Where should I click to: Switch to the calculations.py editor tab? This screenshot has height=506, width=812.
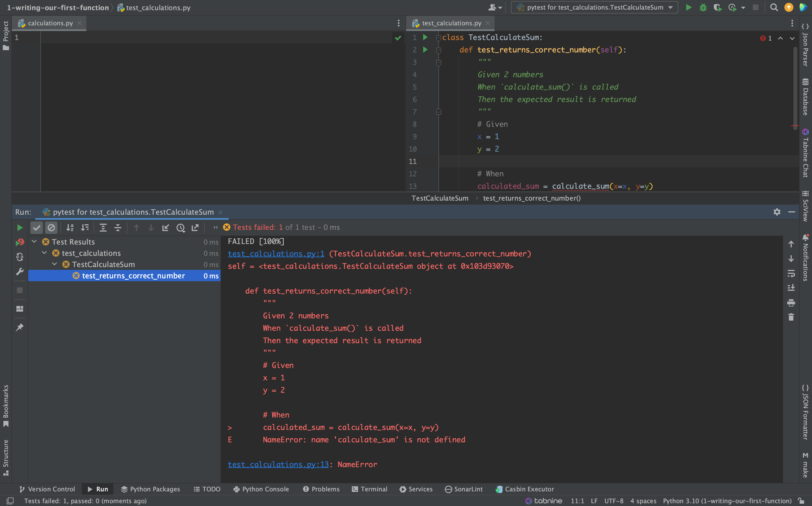50,23
